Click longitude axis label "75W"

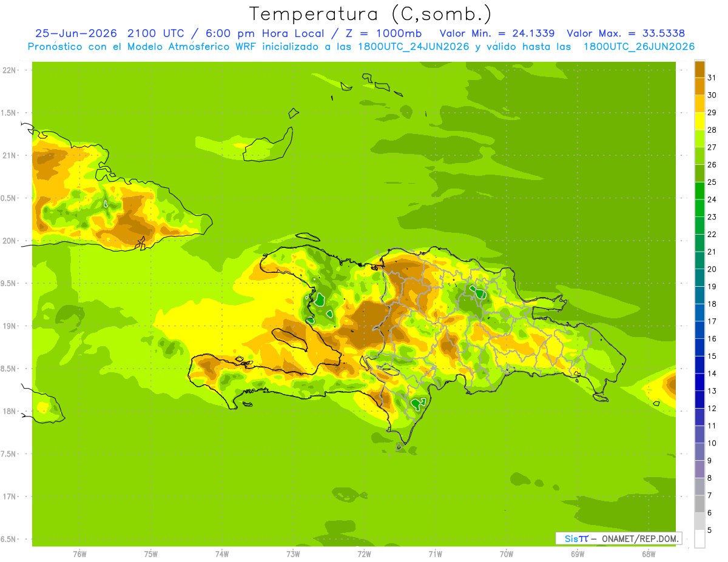(x=151, y=554)
